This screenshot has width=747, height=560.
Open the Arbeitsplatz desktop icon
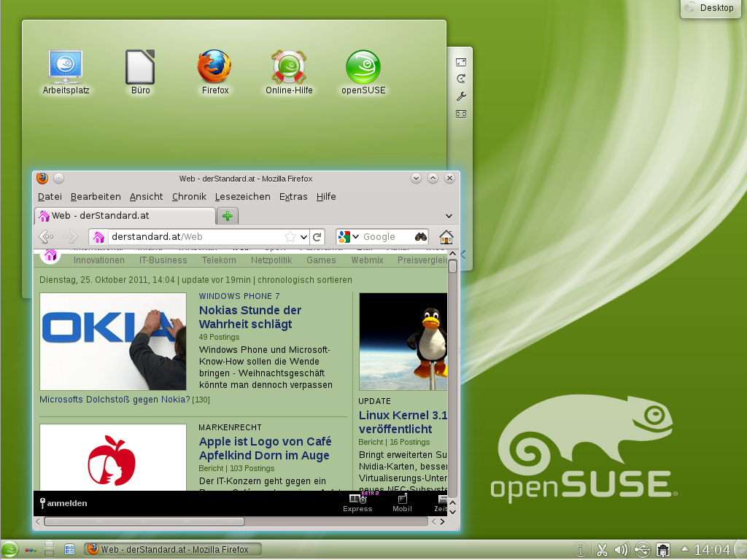click(66, 71)
